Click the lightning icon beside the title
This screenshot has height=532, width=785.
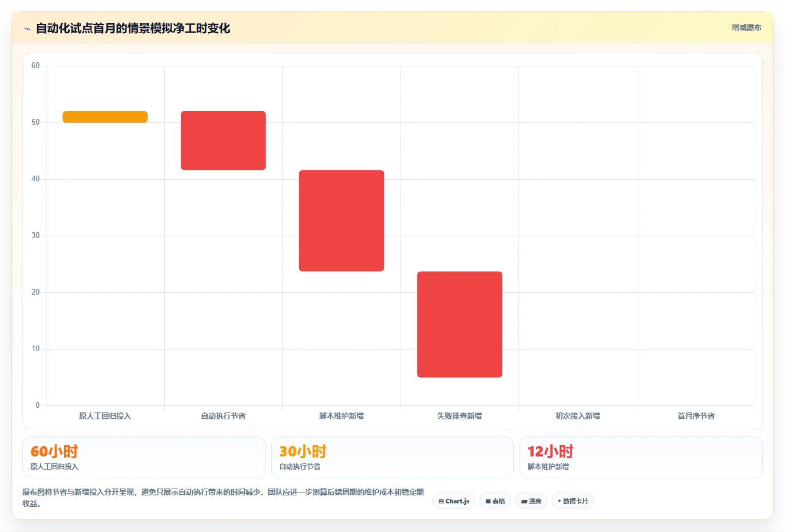27,29
